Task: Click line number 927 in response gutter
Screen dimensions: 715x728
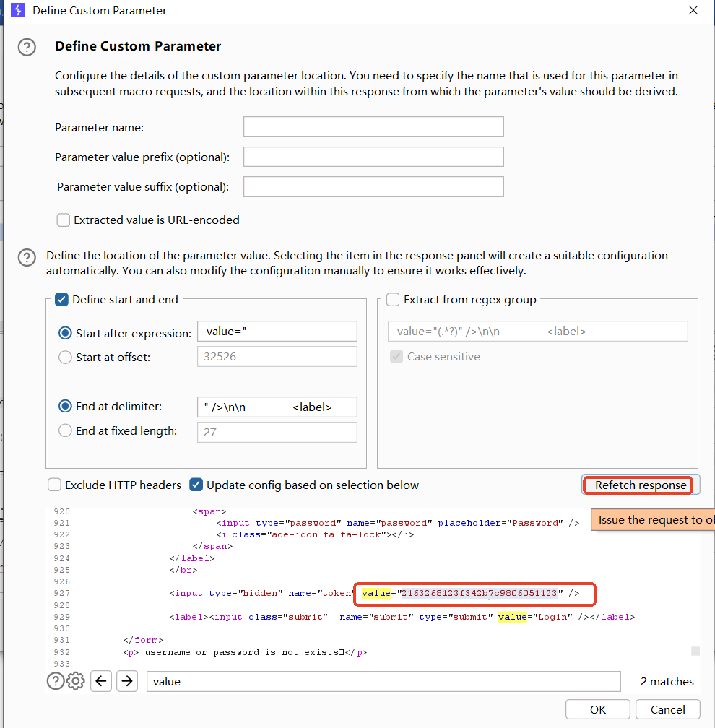Action: click(x=62, y=594)
